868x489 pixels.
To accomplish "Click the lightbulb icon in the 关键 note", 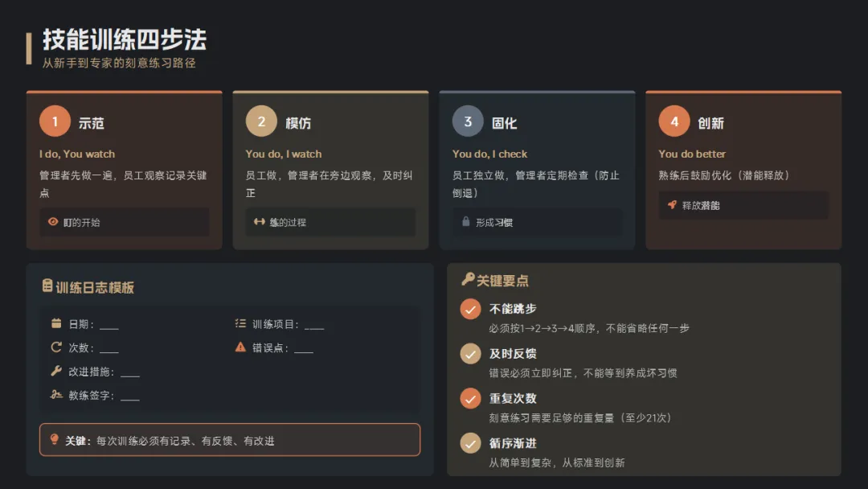I will pos(55,440).
